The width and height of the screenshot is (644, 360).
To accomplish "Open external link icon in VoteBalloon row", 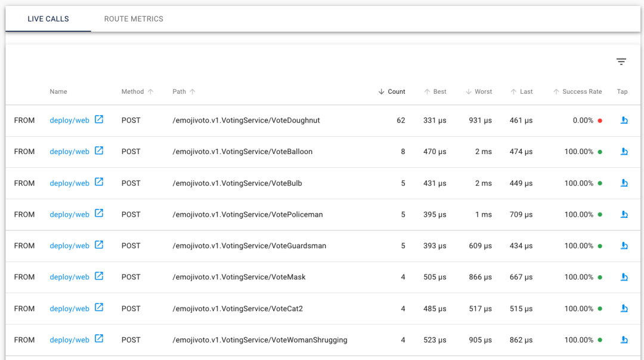I will [99, 150].
